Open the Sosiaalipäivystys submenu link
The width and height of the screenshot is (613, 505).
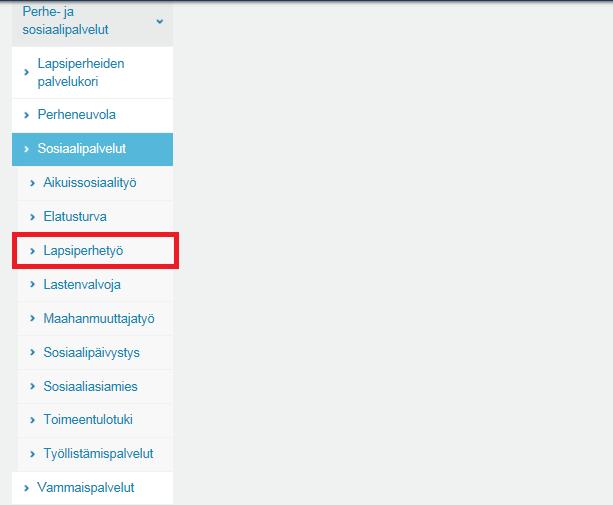pos(91,353)
